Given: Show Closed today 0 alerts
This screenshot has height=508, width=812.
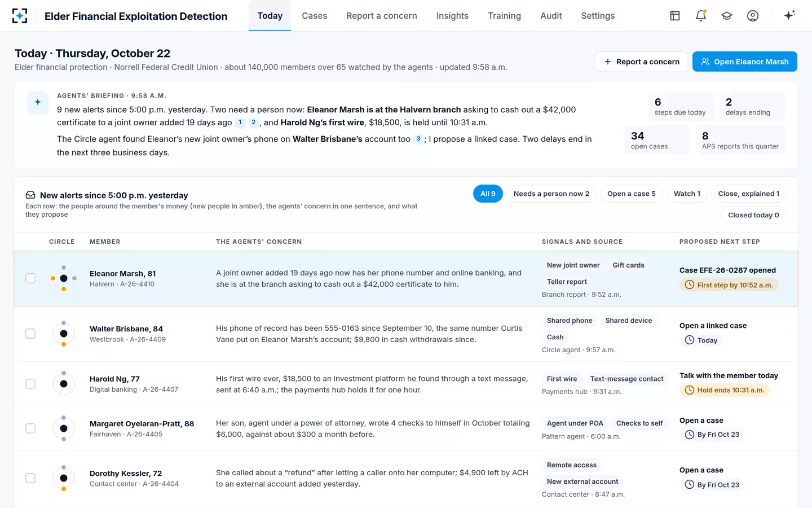Looking at the screenshot, I should 753,215.
